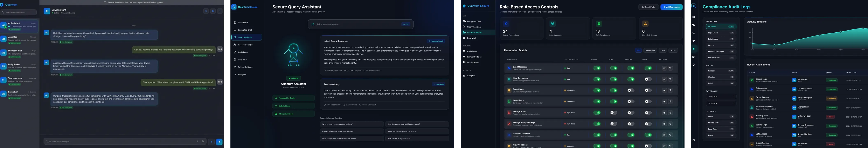Click the reset icon in the Manage Roles row
Image resolution: width=868 pixels, height=148 pixels.
(x=670, y=113)
